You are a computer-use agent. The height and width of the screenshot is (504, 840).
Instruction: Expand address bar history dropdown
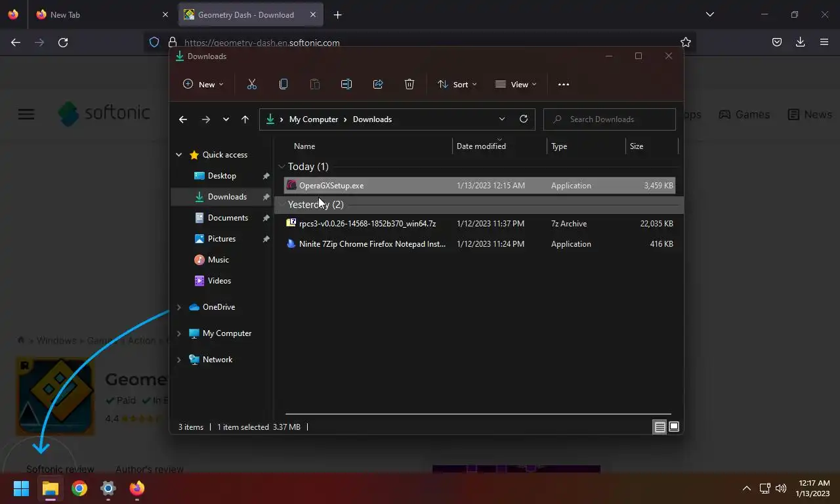[502, 119]
